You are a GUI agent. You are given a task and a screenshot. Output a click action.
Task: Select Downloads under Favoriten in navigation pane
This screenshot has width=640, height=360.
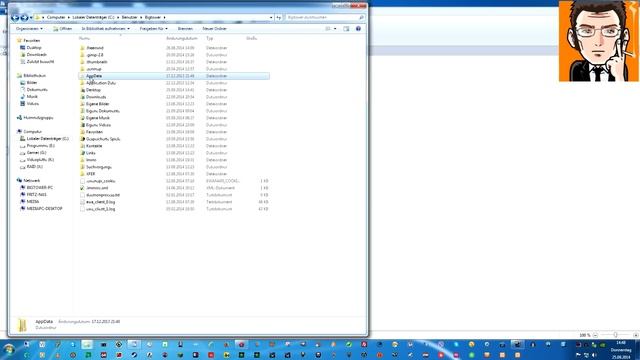36,55
